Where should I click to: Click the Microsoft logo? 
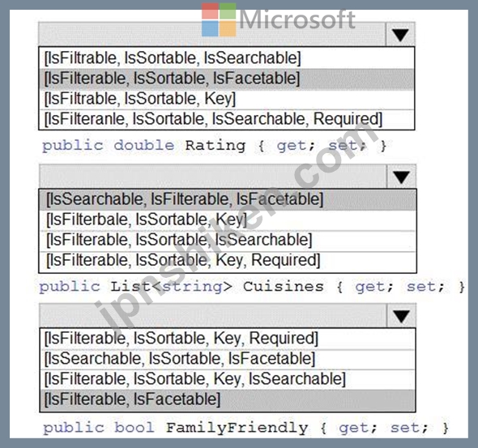click(279, 19)
